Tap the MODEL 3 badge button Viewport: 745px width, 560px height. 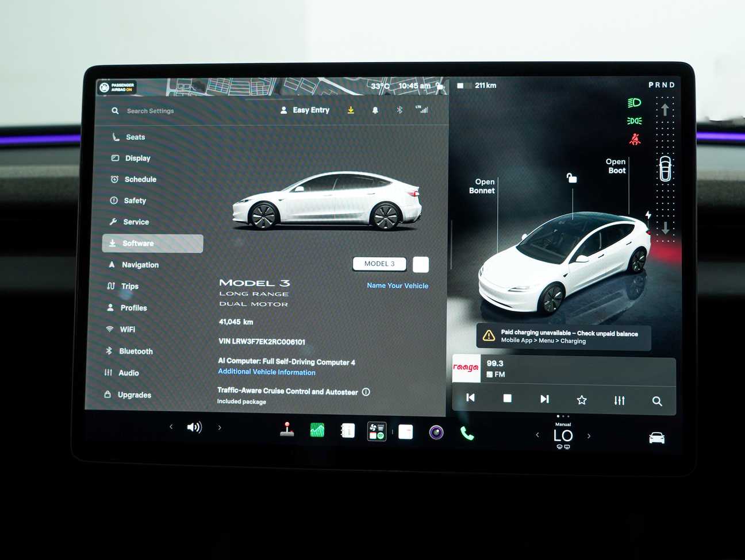[x=379, y=264]
